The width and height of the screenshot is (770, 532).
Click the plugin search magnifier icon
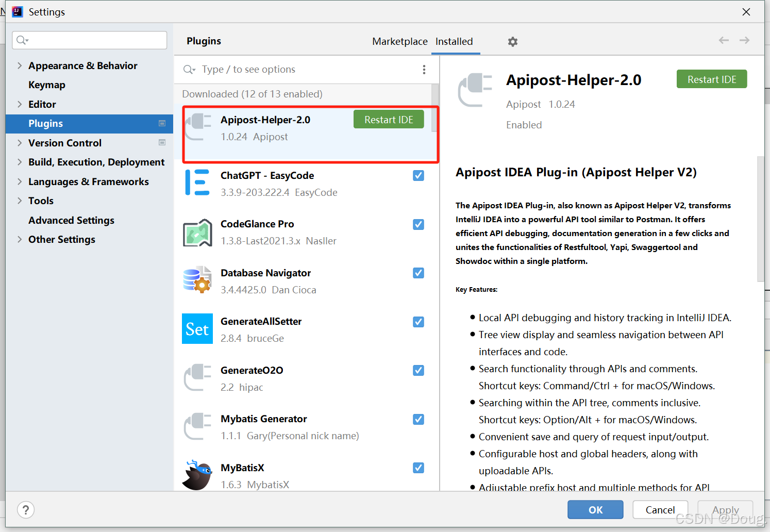(189, 70)
